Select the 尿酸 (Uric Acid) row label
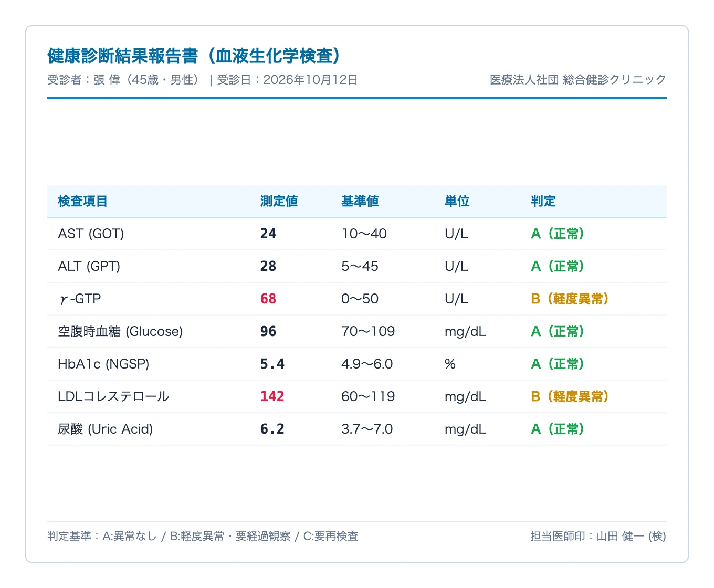The image size is (714, 588). tap(105, 429)
